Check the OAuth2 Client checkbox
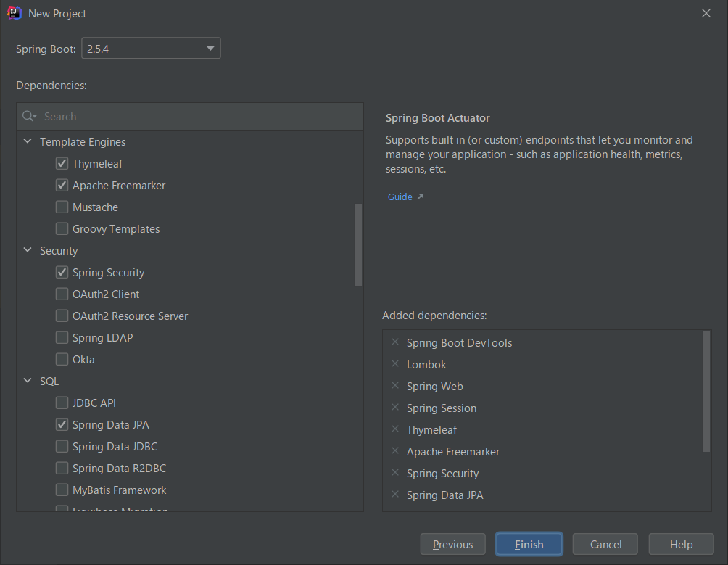This screenshot has height=565, width=728. (x=62, y=294)
